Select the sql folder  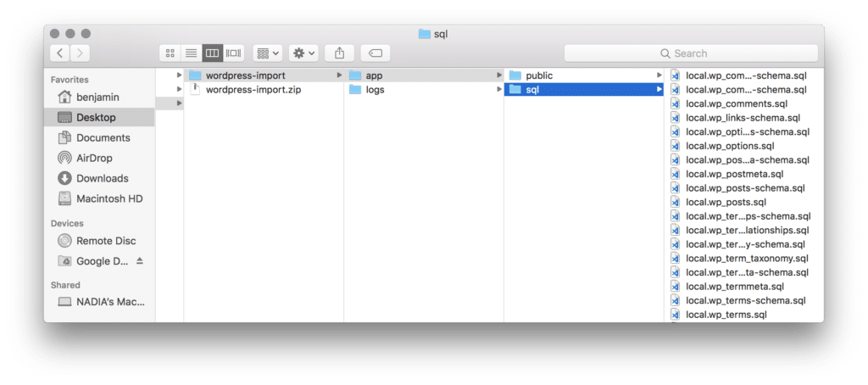[x=584, y=89]
